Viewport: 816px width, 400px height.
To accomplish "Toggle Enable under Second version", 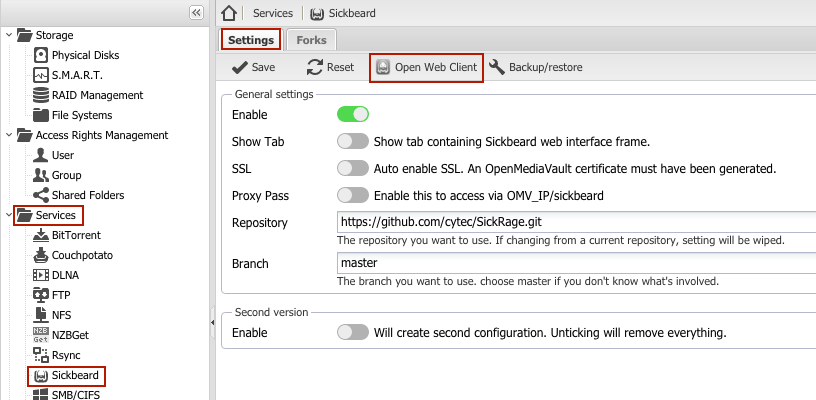I will click(353, 332).
